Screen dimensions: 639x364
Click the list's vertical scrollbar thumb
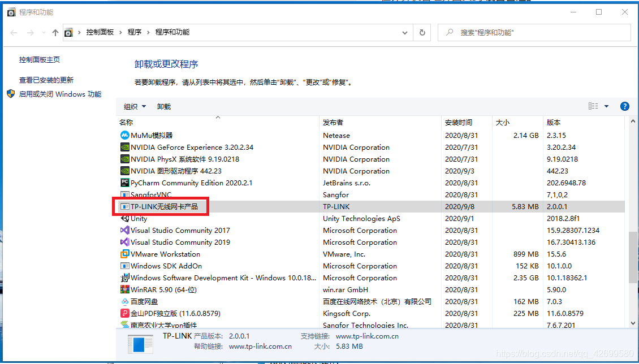coord(633,257)
